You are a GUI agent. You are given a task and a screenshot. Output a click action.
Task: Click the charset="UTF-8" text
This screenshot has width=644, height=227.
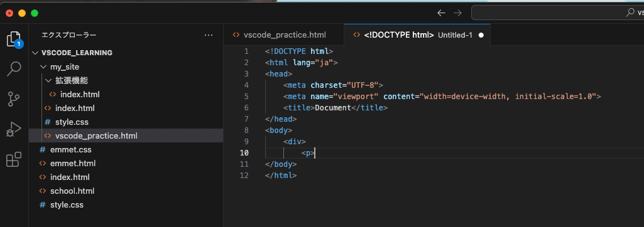(344, 85)
